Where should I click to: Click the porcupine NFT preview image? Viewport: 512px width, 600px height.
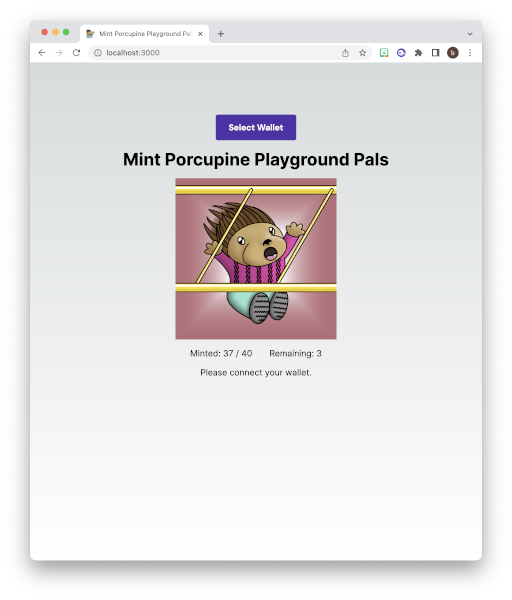tap(256, 259)
